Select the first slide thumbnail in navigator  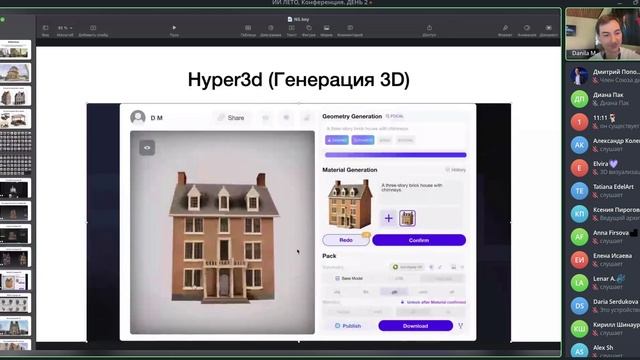[15, 49]
